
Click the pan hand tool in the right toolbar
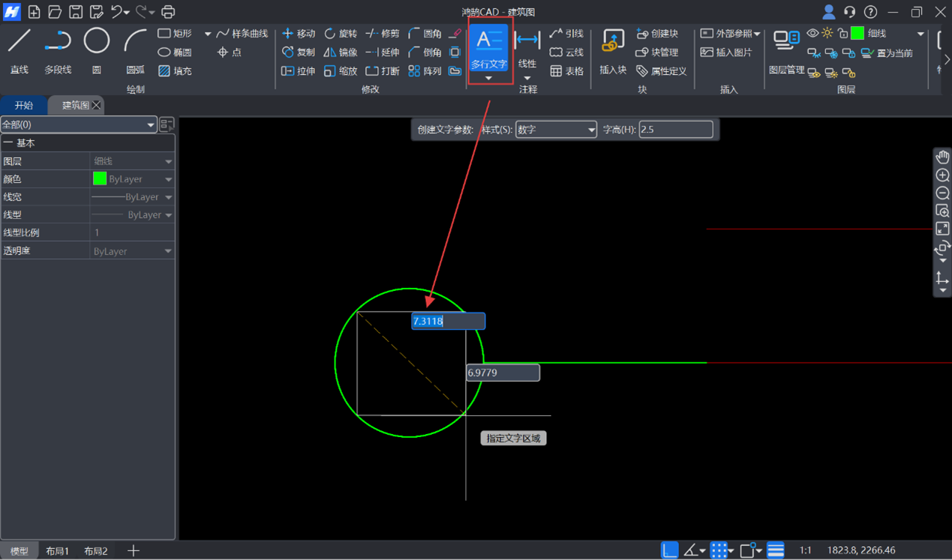[942, 157]
